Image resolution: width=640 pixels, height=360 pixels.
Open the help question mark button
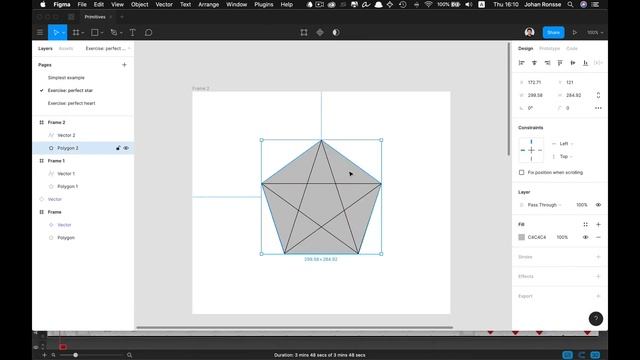tap(596, 319)
